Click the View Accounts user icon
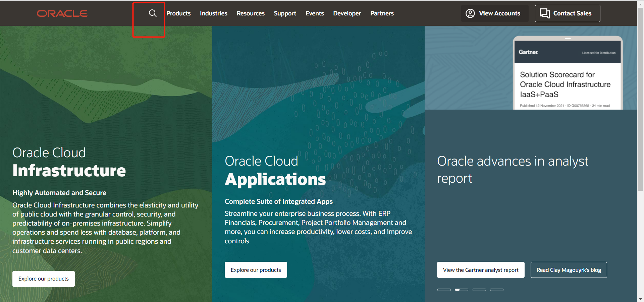 point(470,13)
